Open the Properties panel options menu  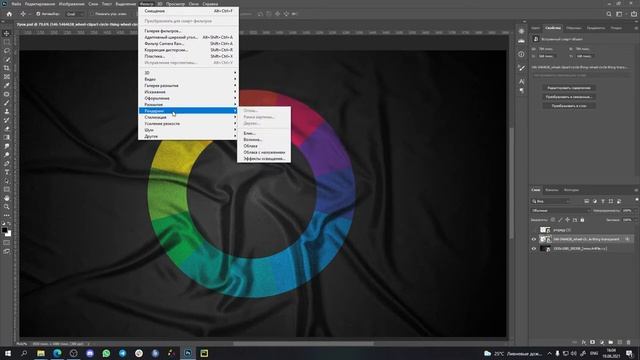coord(636,28)
